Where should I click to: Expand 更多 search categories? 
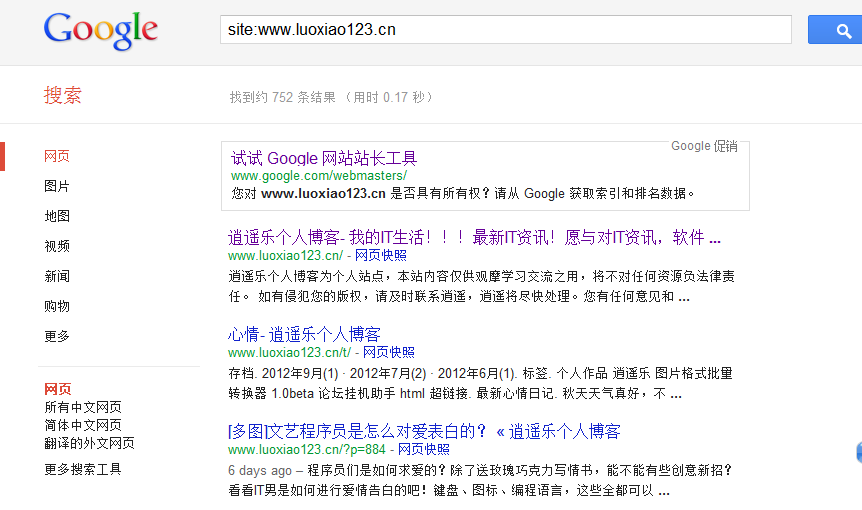click(57, 336)
